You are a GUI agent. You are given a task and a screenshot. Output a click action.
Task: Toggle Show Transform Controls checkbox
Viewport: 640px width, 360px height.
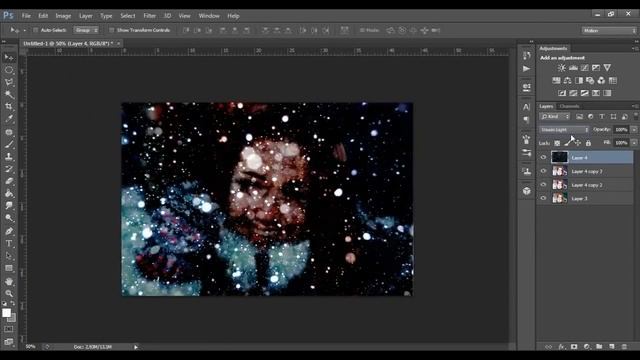pyautogui.click(x=111, y=30)
